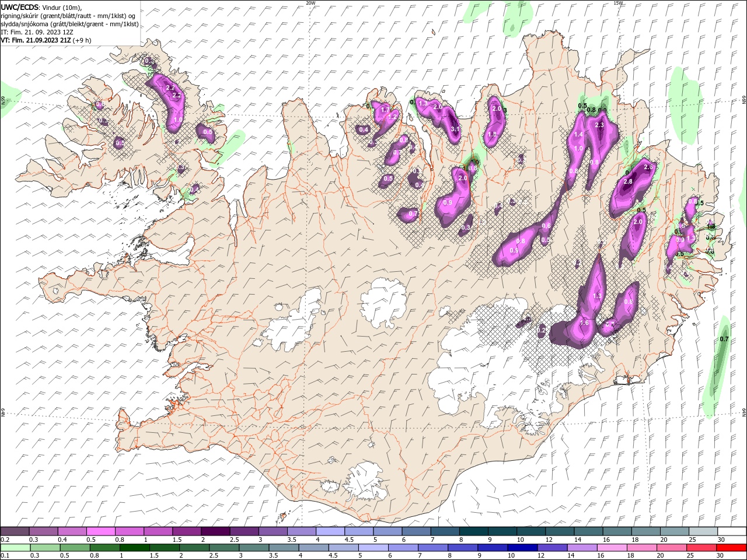Image resolution: width=747 pixels, height=560 pixels.
Task: Click dark teal upper legend swatch at 8
Action: pyautogui.click(x=474, y=531)
